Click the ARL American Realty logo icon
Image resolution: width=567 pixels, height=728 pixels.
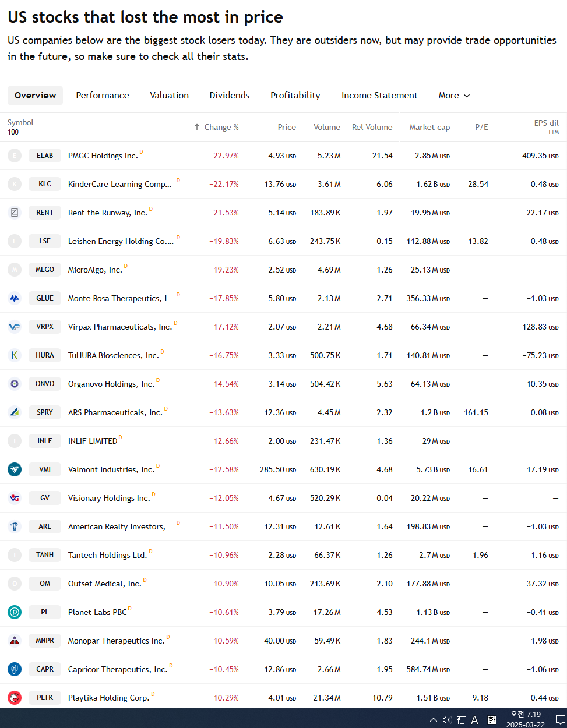(15, 526)
